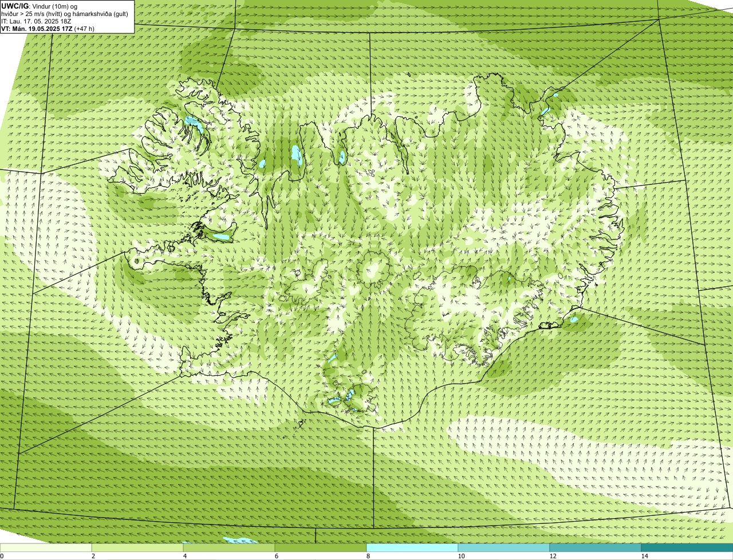Screen dimensions: 733x560
Task: Click the "IT: Lau. 17. 05. 2025 18Z" line
Action: click(36, 21)
